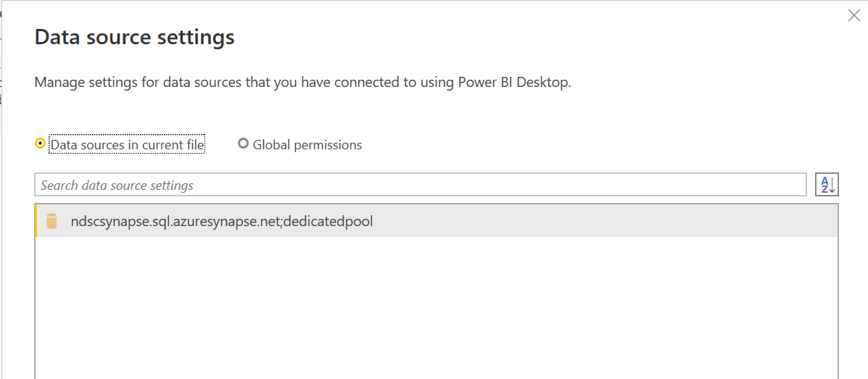Select the ndscsynapse.sql.azuresynapse.net data source entry
The image size is (868, 379).
click(x=437, y=221)
